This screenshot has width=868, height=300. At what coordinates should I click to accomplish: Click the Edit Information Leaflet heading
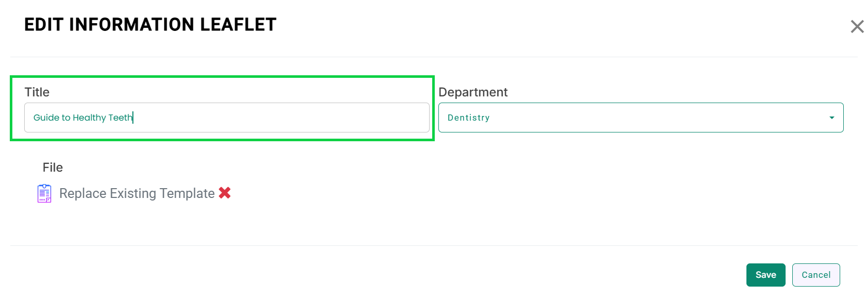click(150, 25)
